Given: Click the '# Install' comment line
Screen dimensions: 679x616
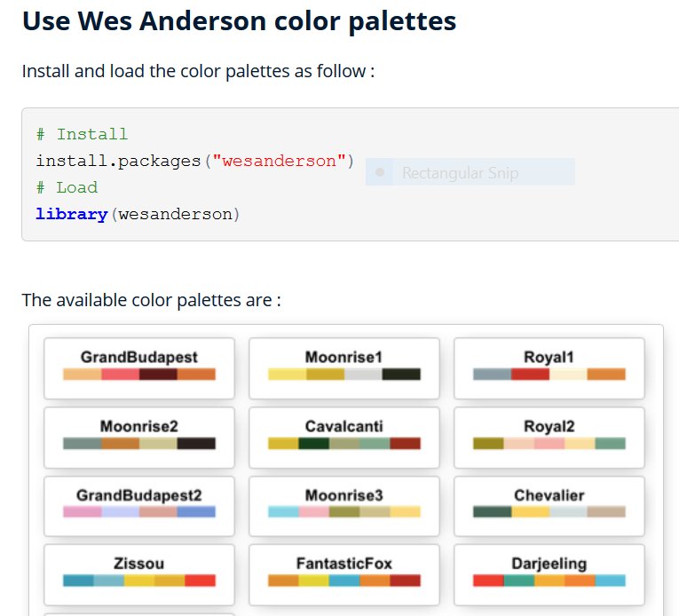Looking at the screenshot, I should pos(82,134).
